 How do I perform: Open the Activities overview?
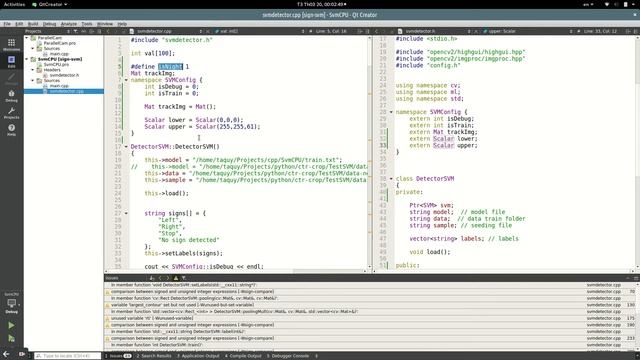(x=14, y=4)
